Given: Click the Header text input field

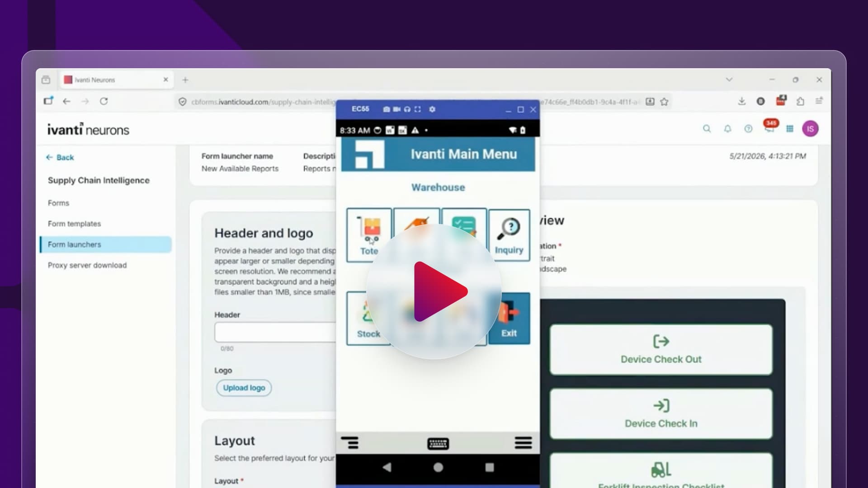Looking at the screenshot, I should click(275, 332).
